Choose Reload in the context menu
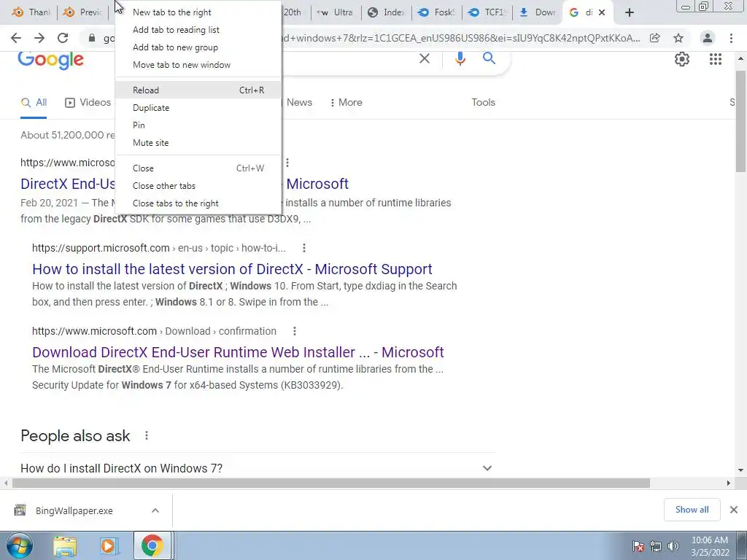 (x=198, y=90)
